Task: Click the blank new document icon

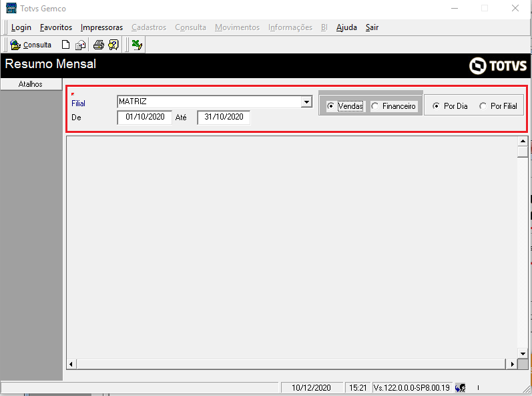Action: 65,45
